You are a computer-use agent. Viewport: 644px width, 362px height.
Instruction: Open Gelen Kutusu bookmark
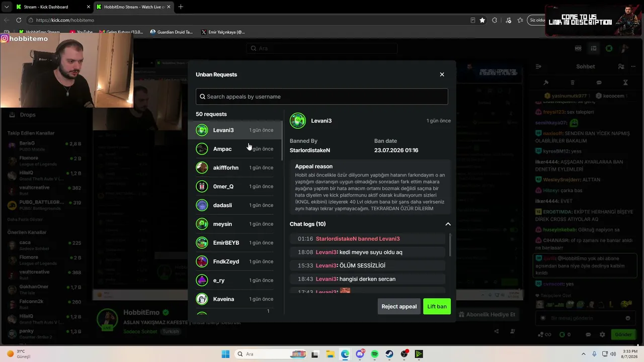point(121,32)
